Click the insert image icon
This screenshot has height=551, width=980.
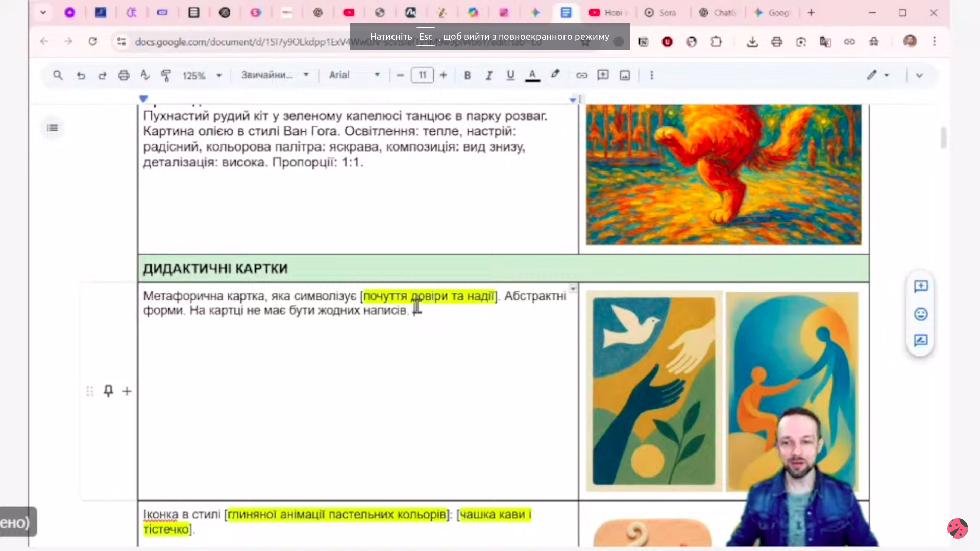[x=625, y=76]
